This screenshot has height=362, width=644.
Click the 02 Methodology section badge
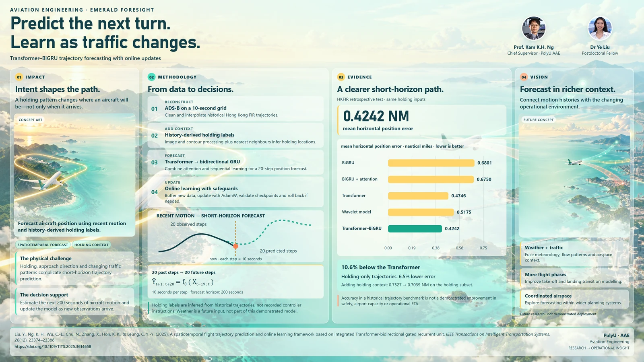[x=151, y=77]
